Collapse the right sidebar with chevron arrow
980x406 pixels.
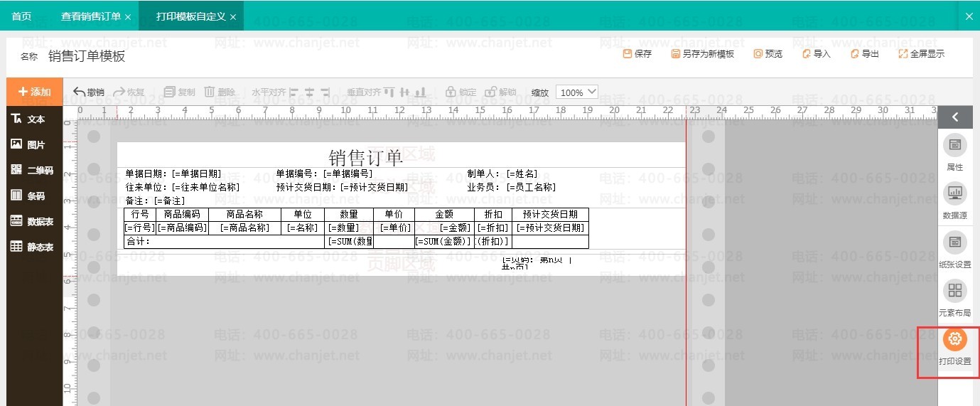[955, 117]
